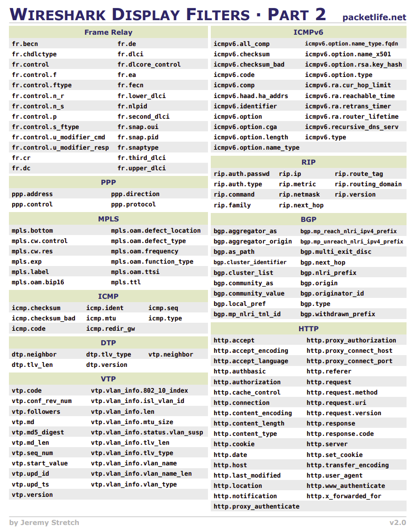Select the VTP section header
The image size is (415, 532).
tap(108, 379)
